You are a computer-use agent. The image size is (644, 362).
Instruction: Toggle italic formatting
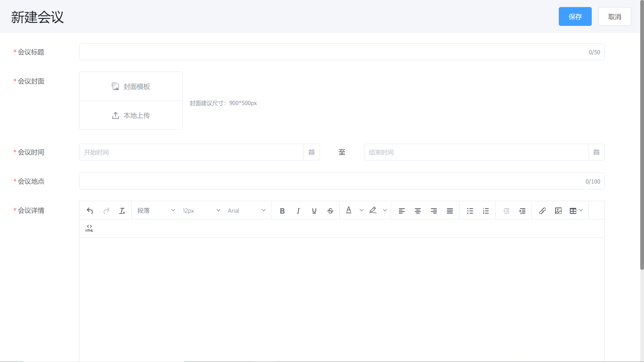(298, 211)
